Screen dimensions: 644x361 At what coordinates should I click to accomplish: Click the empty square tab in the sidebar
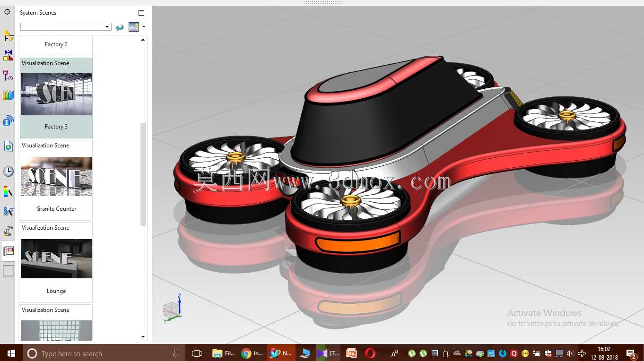[x=9, y=271]
